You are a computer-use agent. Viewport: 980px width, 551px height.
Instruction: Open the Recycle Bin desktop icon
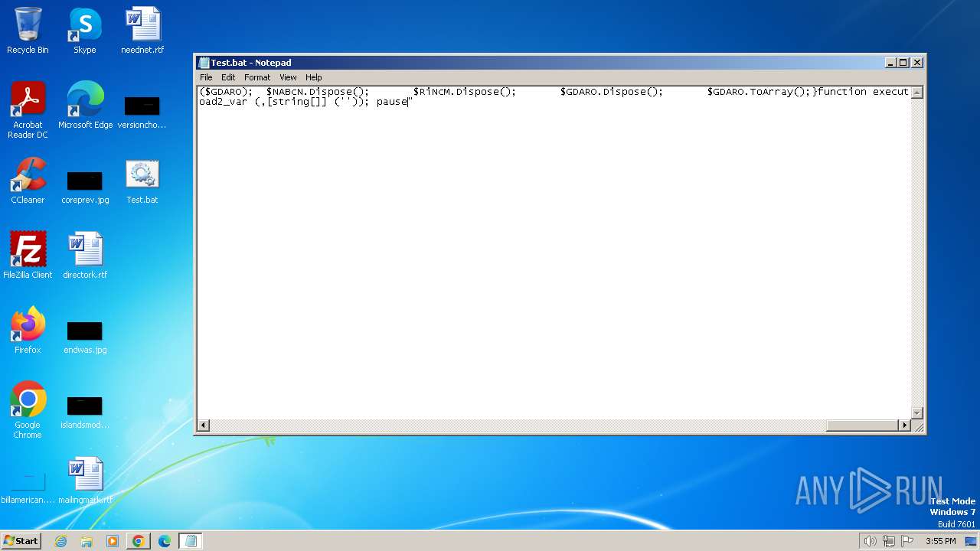tap(28, 31)
